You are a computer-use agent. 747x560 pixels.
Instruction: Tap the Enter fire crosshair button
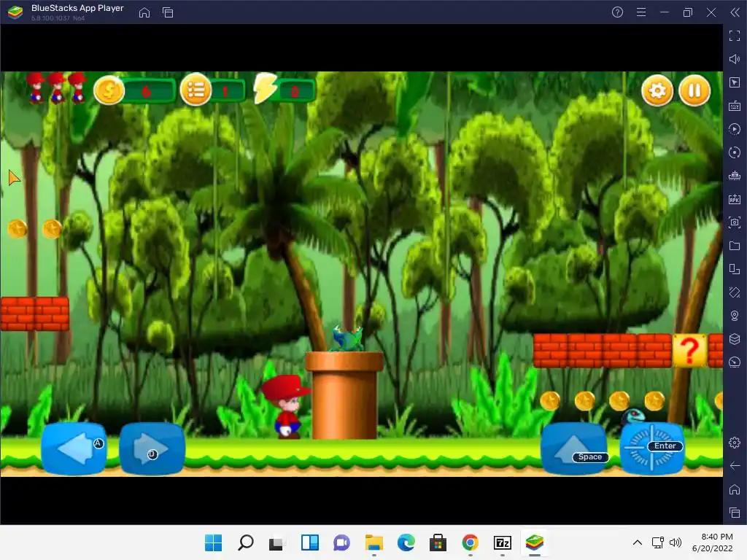[x=652, y=448]
